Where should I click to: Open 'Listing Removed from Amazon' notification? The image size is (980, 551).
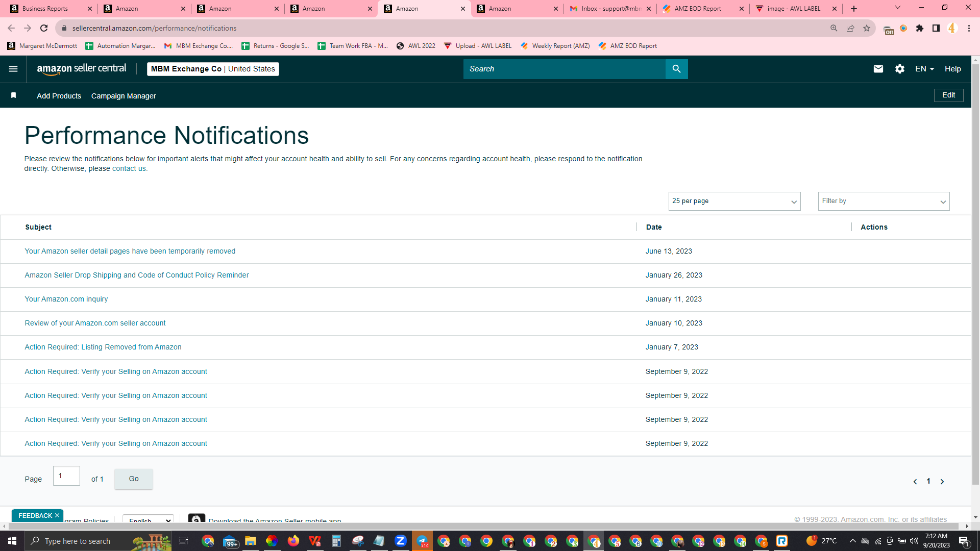(x=103, y=347)
